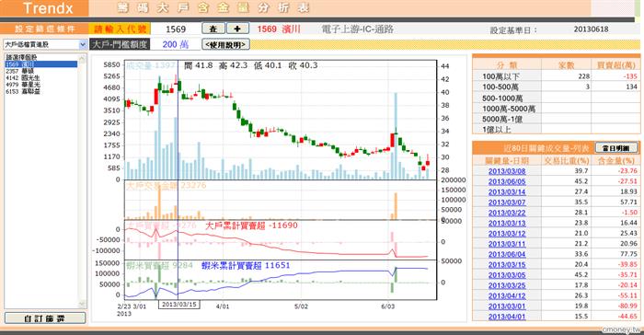Open key-volume date link 2013/03/01
The height and width of the screenshot is (335, 644).
pyautogui.click(x=507, y=306)
